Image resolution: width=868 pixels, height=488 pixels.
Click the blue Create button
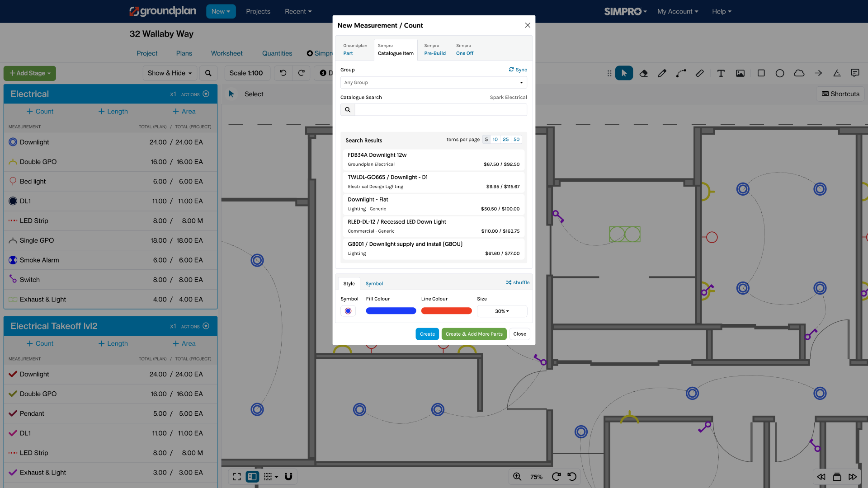(x=427, y=334)
